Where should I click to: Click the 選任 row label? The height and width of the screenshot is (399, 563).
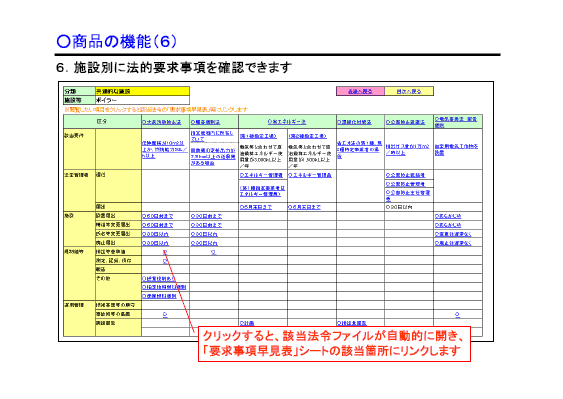coord(100,175)
